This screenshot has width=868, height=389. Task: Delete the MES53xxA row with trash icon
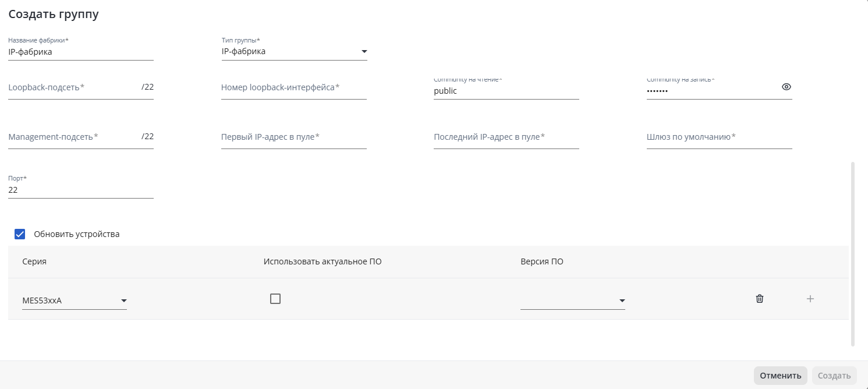pos(759,299)
